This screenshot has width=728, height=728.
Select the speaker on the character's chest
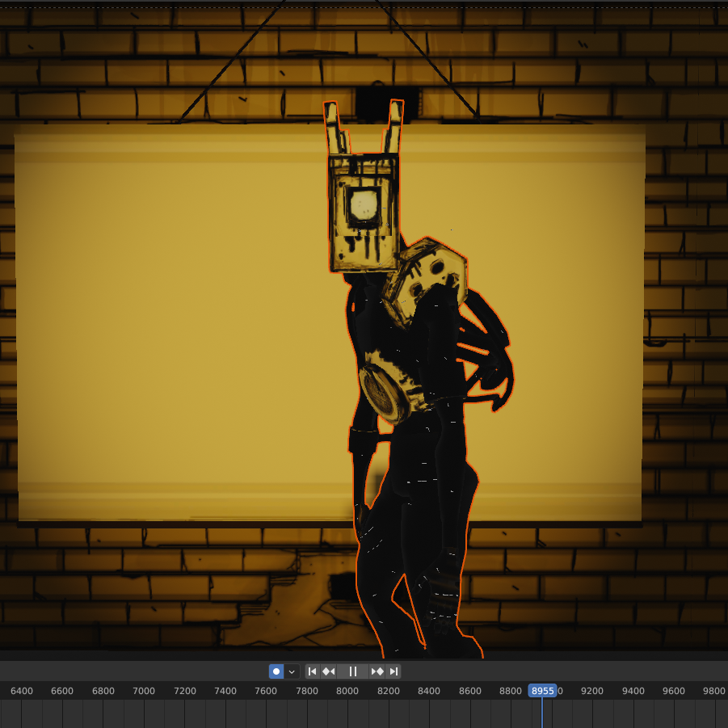tap(384, 393)
